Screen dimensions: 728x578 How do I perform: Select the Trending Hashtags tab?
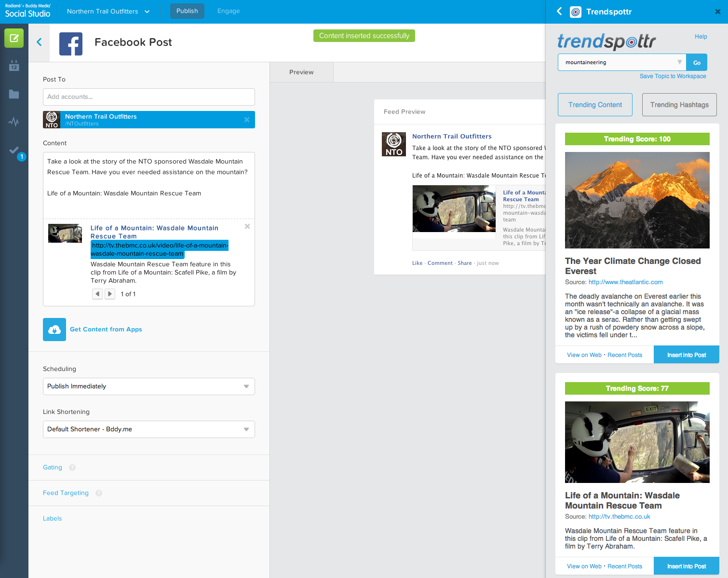(x=679, y=105)
